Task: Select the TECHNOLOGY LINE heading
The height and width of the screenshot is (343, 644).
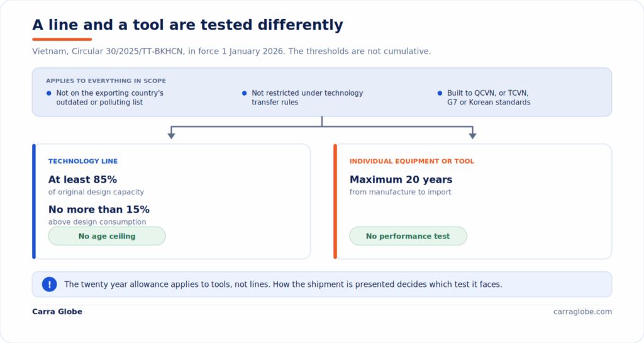Action: [x=83, y=161]
